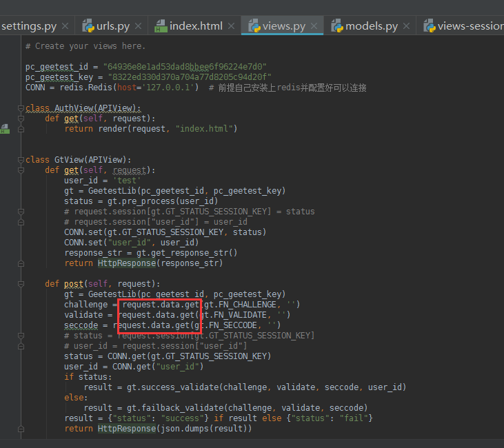Close the index.html tab
The height and width of the screenshot is (448, 504).
click(231, 26)
